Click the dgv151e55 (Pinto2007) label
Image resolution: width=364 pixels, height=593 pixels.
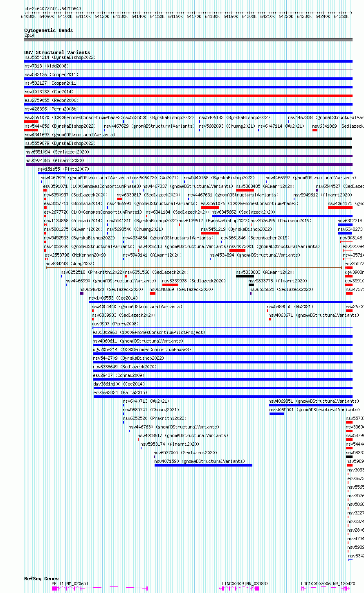63,169
